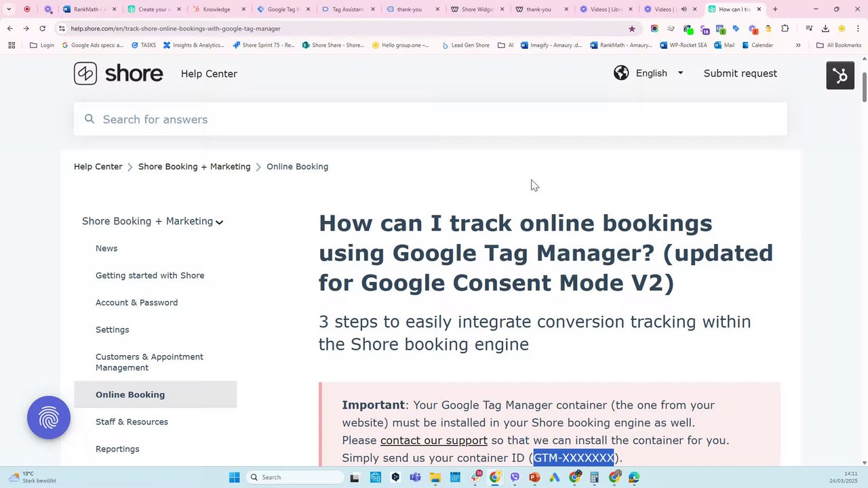Click the Windows taskbar Search box
This screenshot has height=488, width=868.
(294, 477)
